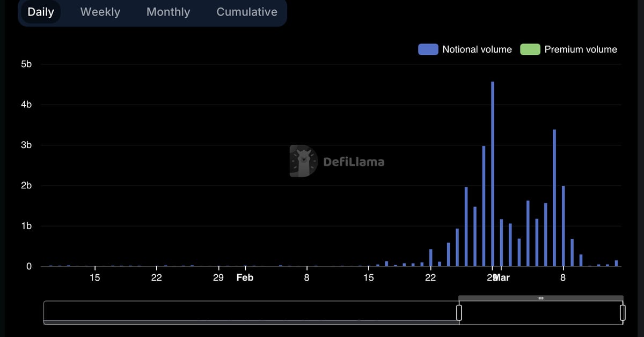Image resolution: width=644 pixels, height=337 pixels.
Task: Click the right brush selection handle
Action: (x=623, y=312)
